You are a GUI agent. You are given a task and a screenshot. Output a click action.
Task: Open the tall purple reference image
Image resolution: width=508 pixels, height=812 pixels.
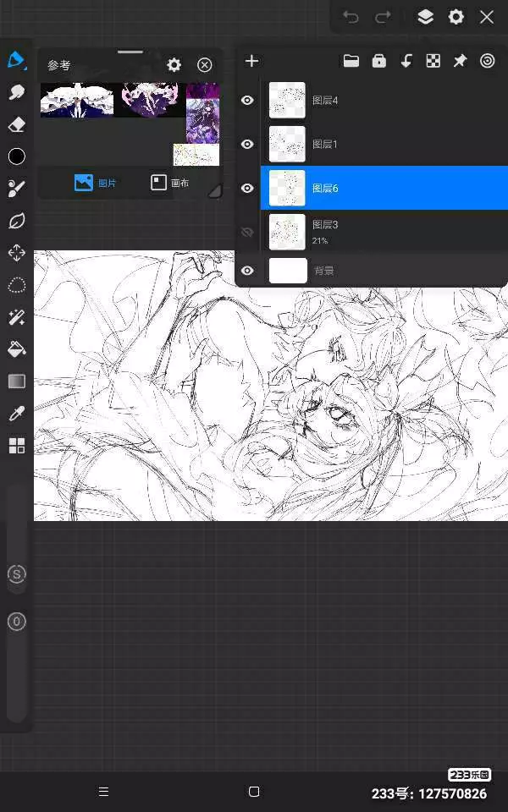click(202, 112)
